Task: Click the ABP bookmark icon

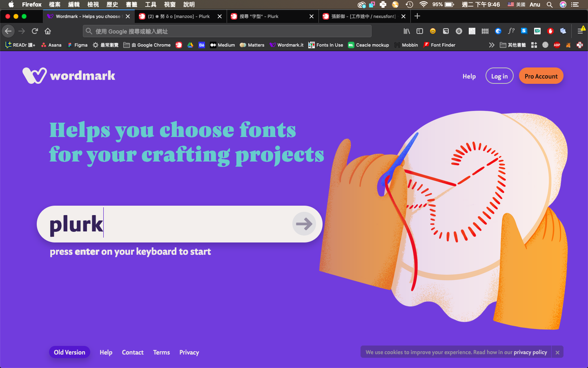Action: 557,45
